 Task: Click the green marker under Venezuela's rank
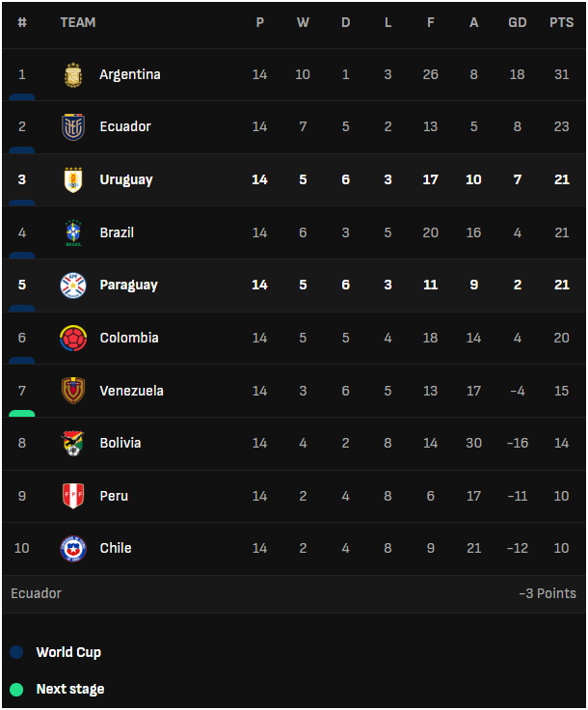(x=22, y=414)
